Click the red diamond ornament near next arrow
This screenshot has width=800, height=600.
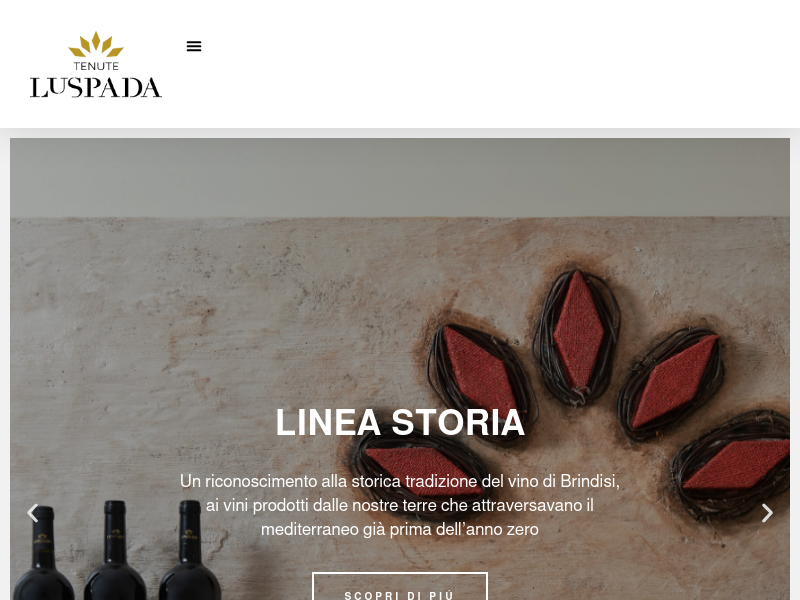(x=737, y=465)
